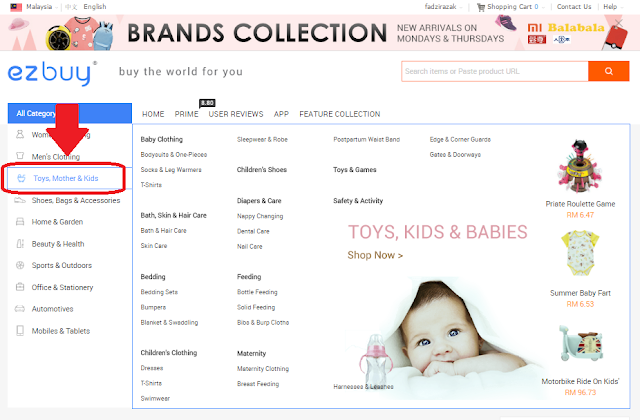
Task: Open Socks & Leg Warmers subcategory
Action: coord(171,170)
